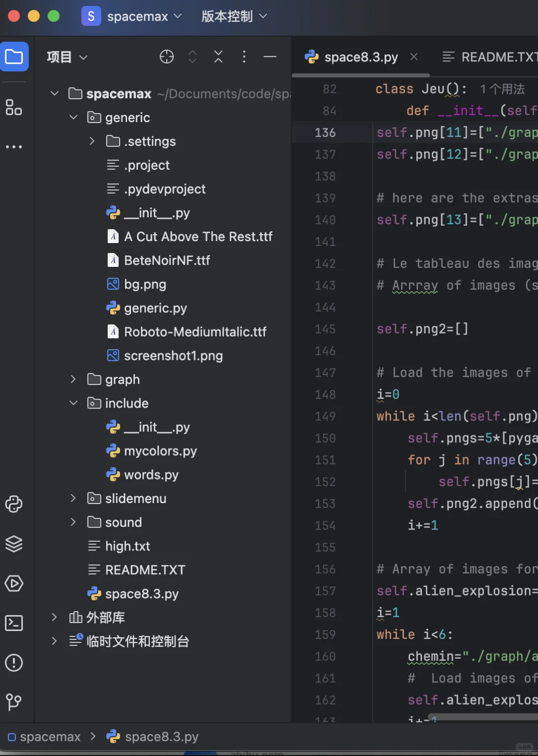Open the project panel options menu

244,56
